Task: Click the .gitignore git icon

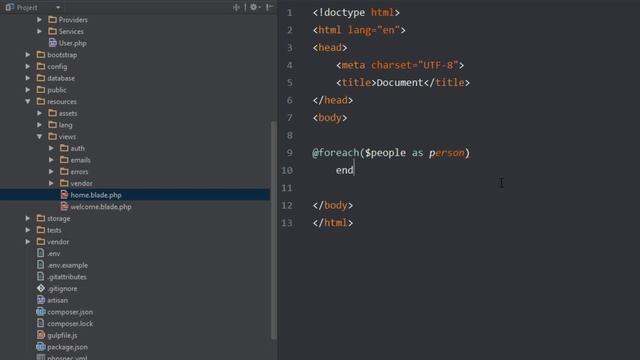Action: pyautogui.click(x=41, y=288)
